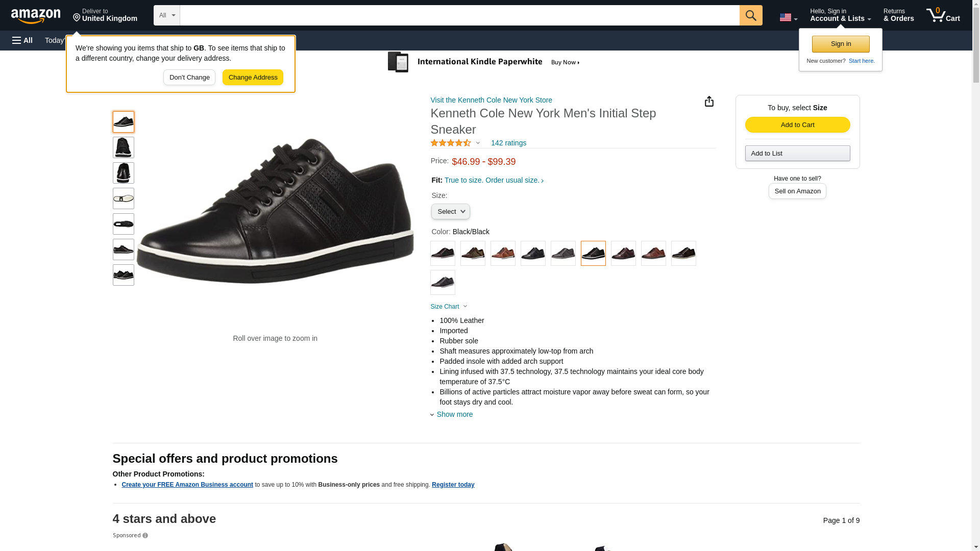Expand the Size Chart

tap(449, 307)
